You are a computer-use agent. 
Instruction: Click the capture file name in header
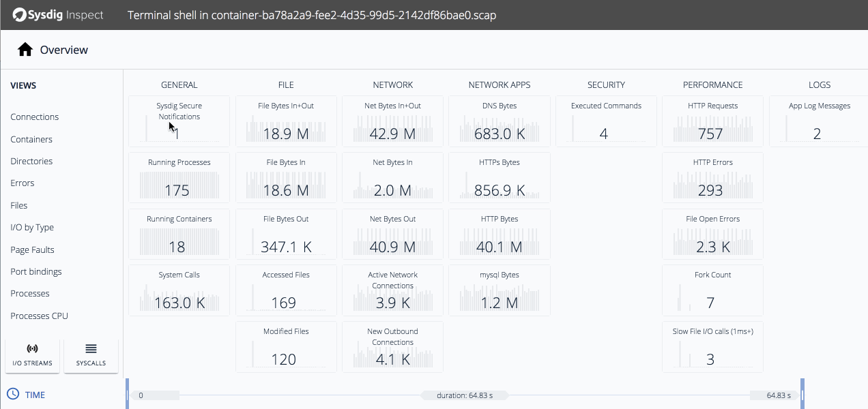pos(312,15)
